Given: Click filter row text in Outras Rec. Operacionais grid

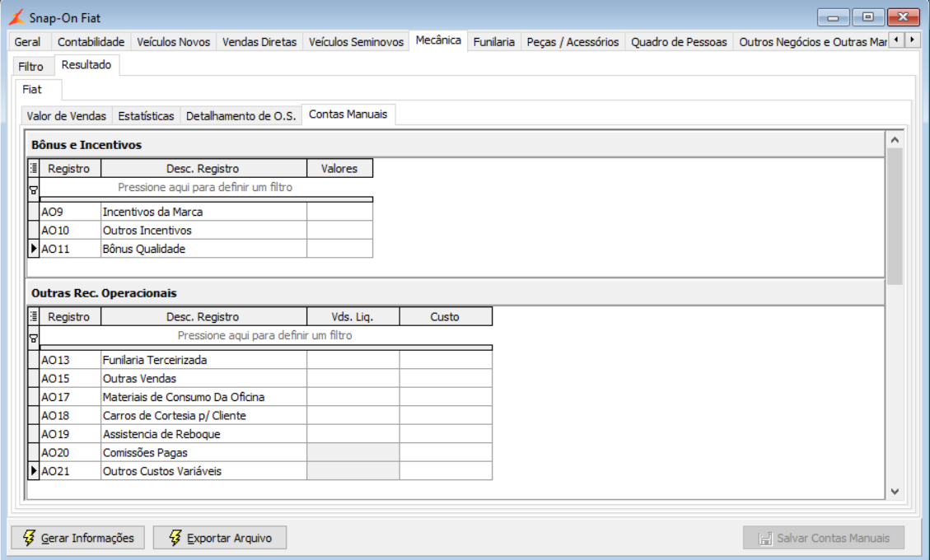Looking at the screenshot, I should (x=265, y=336).
